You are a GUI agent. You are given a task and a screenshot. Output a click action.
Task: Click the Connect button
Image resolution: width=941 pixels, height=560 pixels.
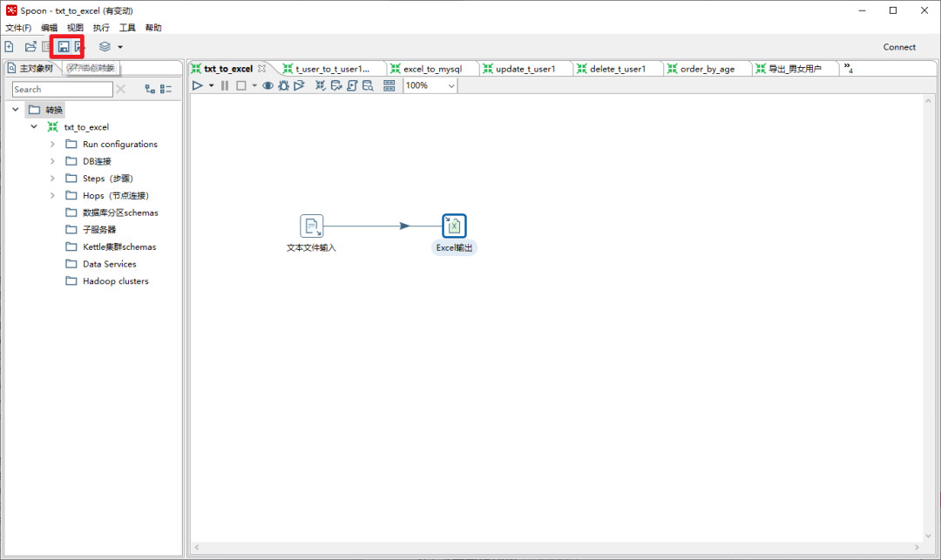pyautogui.click(x=899, y=47)
